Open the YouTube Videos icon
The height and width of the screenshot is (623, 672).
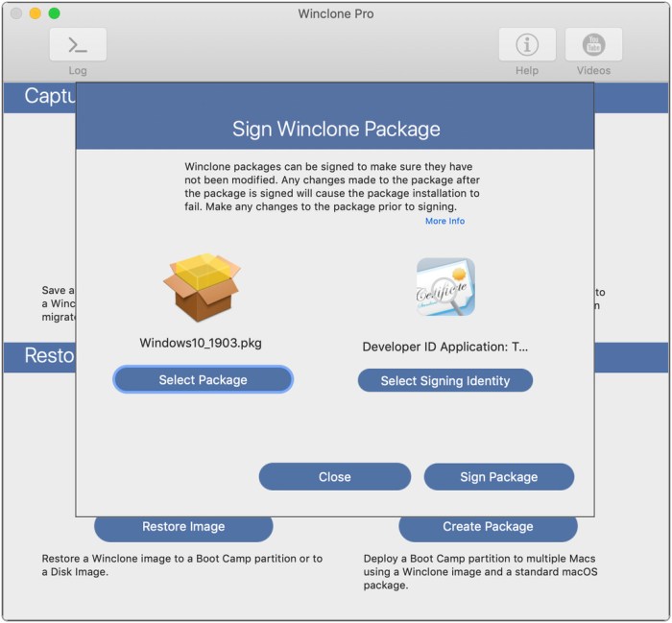[x=593, y=44]
